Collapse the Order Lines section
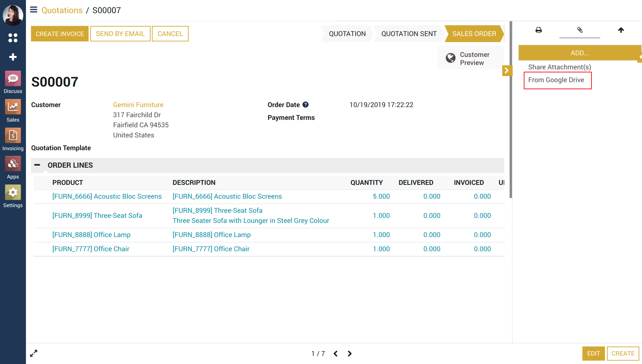The image size is (642, 364). click(37, 165)
